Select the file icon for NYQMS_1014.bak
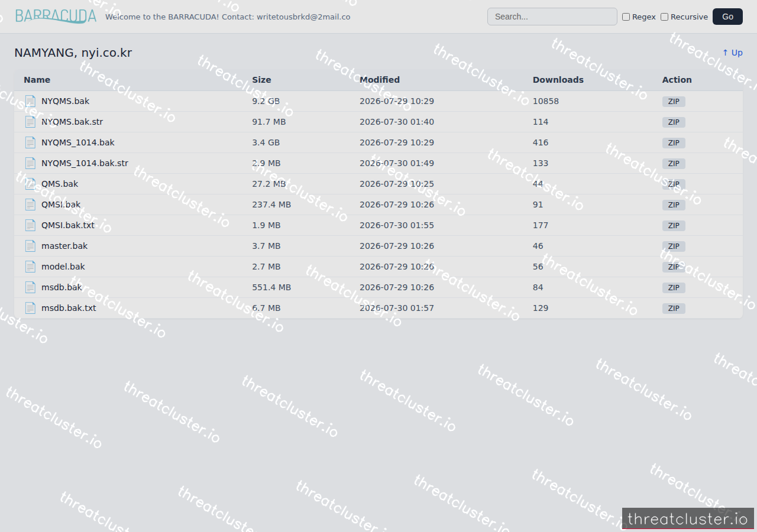The height and width of the screenshot is (532, 757). pyautogui.click(x=30, y=142)
